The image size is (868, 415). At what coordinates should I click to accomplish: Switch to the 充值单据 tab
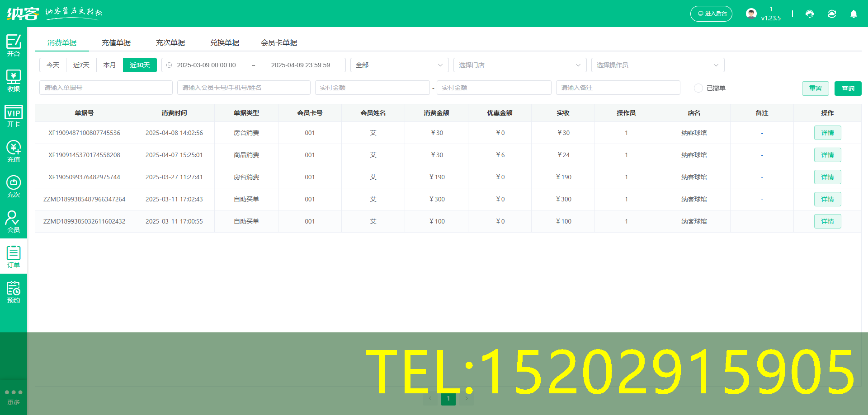(116, 42)
